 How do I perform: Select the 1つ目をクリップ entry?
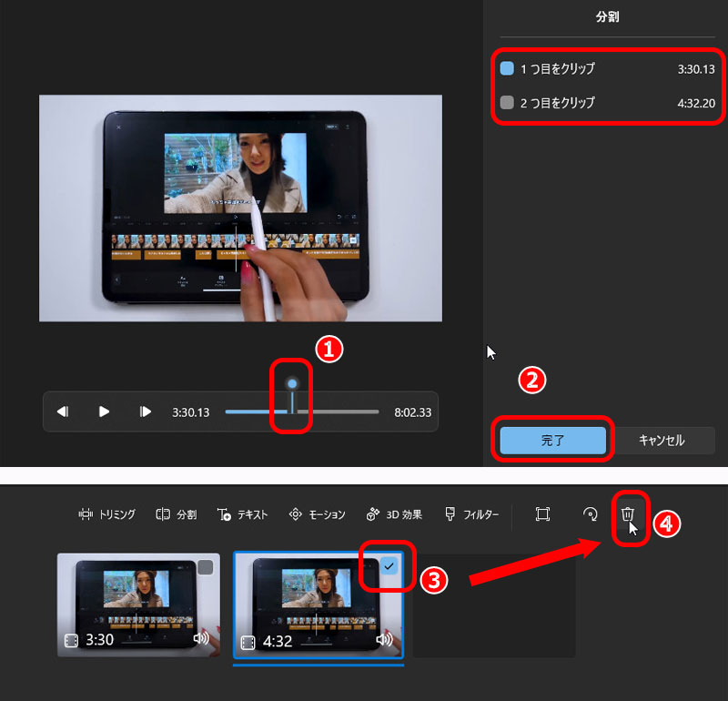tap(556, 68)
